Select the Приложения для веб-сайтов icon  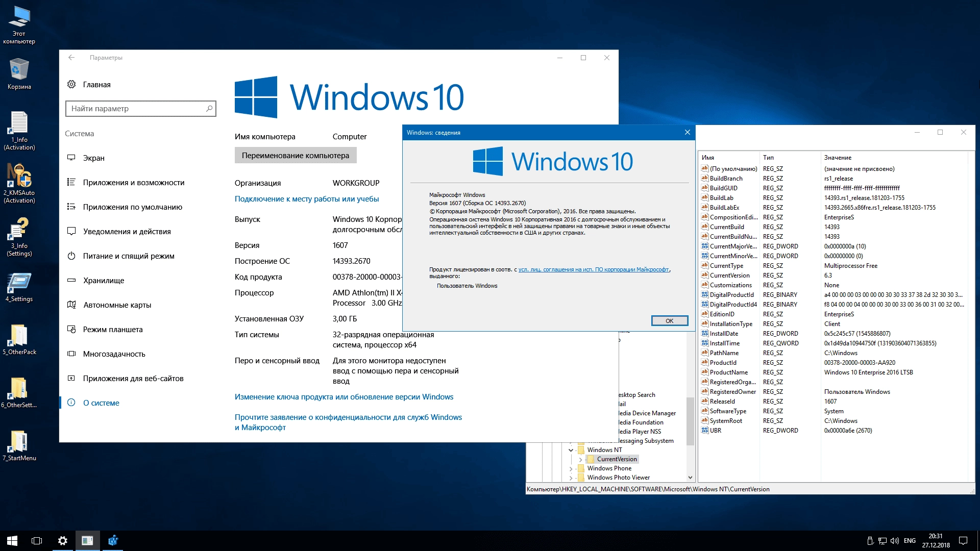tap(71, 378)
